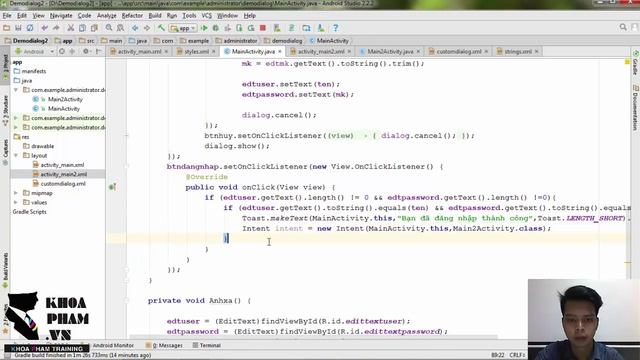
Task: Close the activity_main2.xml tab
Action: (349, 51)
